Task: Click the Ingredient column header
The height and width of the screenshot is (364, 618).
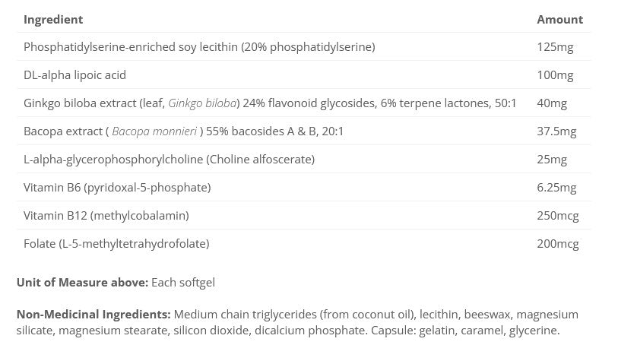Action: coord(53,19)
